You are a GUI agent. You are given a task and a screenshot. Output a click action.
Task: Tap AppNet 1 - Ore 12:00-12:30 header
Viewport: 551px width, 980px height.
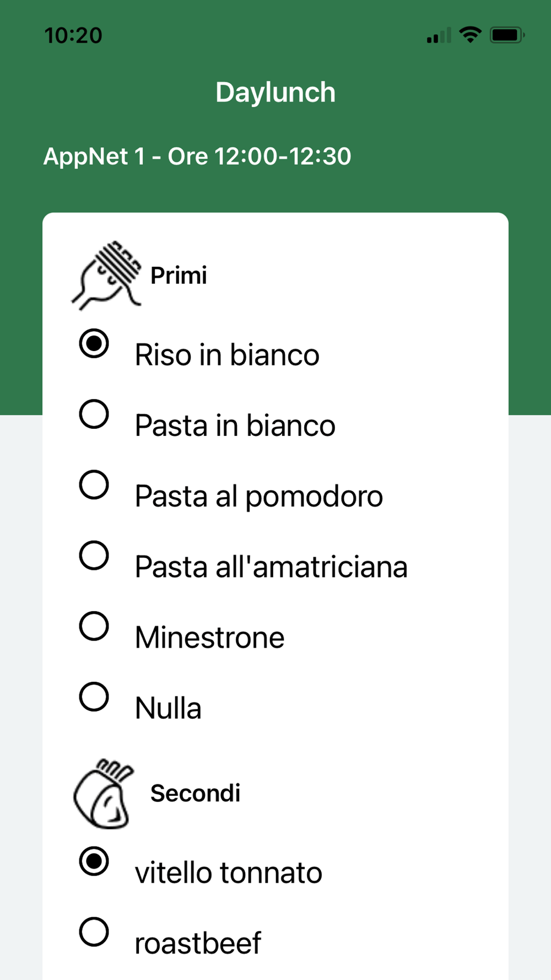click(x=197, y=157)
